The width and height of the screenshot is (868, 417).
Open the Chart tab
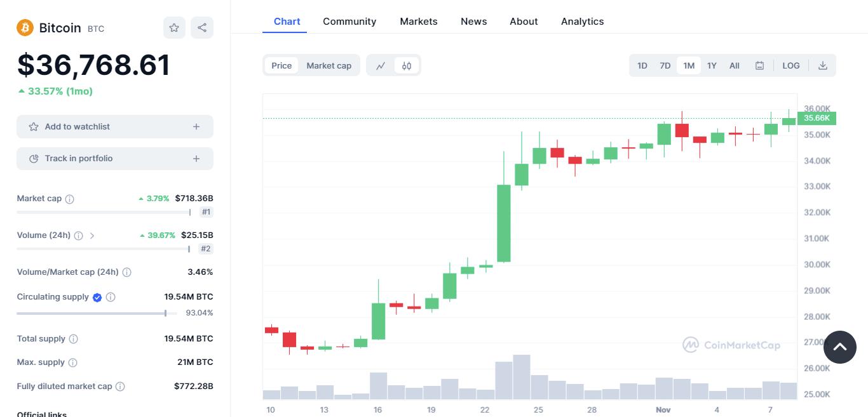tap(287, 22)
